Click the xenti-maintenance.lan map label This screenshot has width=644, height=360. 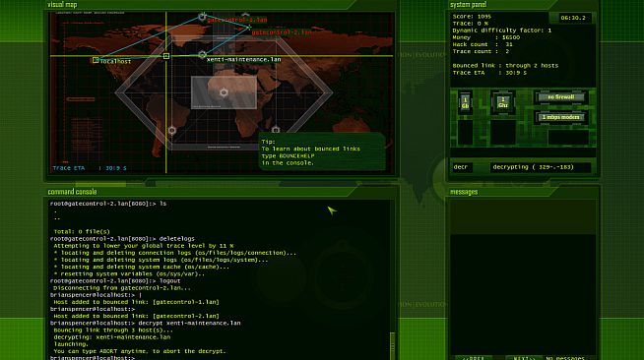(243, 59)
